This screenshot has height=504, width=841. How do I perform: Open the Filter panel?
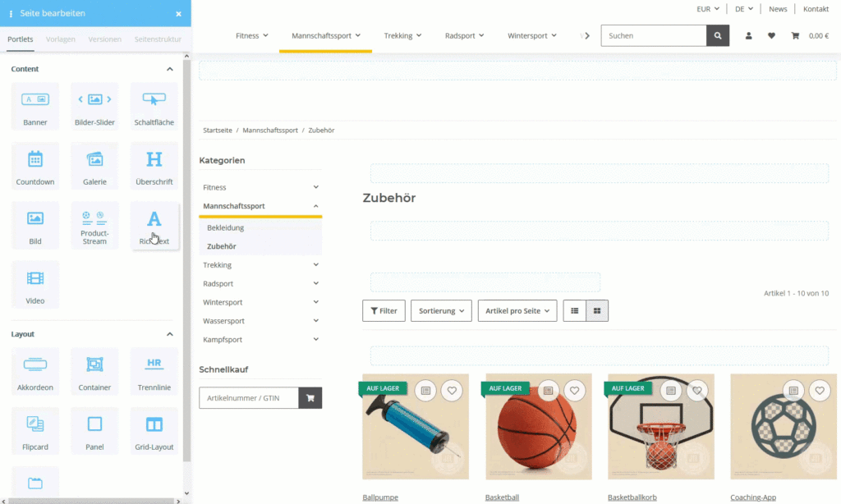[x=384, y=310]
